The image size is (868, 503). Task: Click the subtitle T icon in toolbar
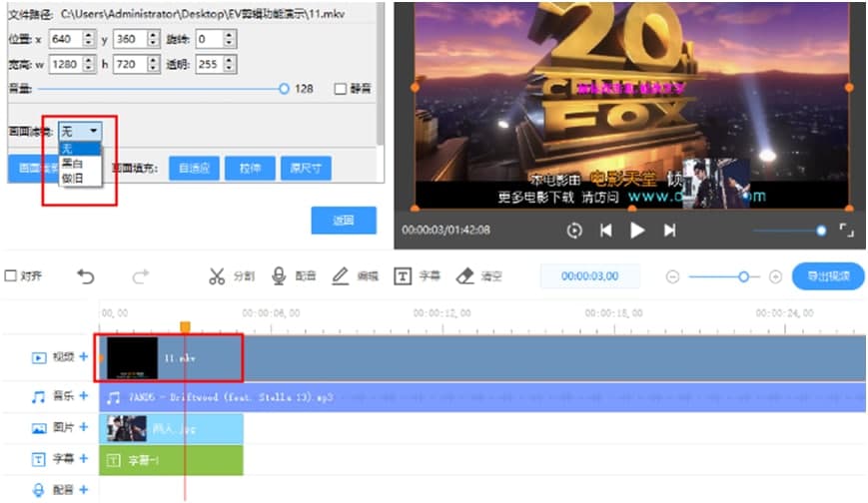pos(403,276)
